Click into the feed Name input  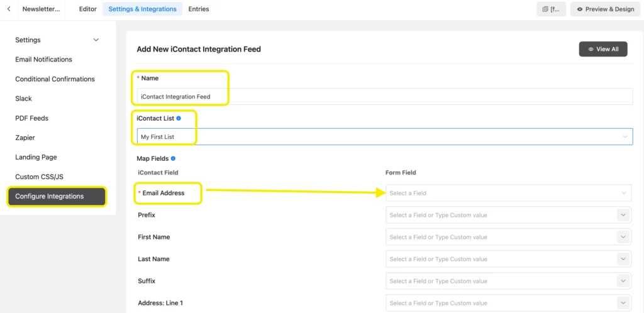tap(385, 97)
